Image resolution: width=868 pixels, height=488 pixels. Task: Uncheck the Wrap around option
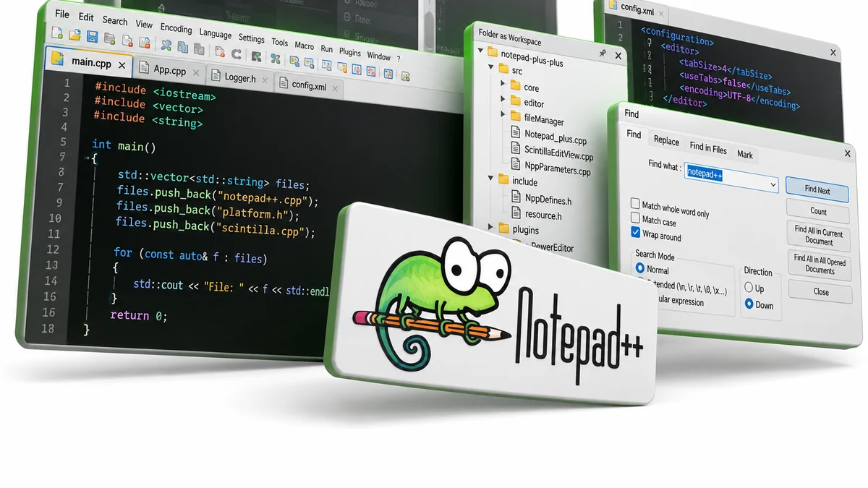(635, 232)
